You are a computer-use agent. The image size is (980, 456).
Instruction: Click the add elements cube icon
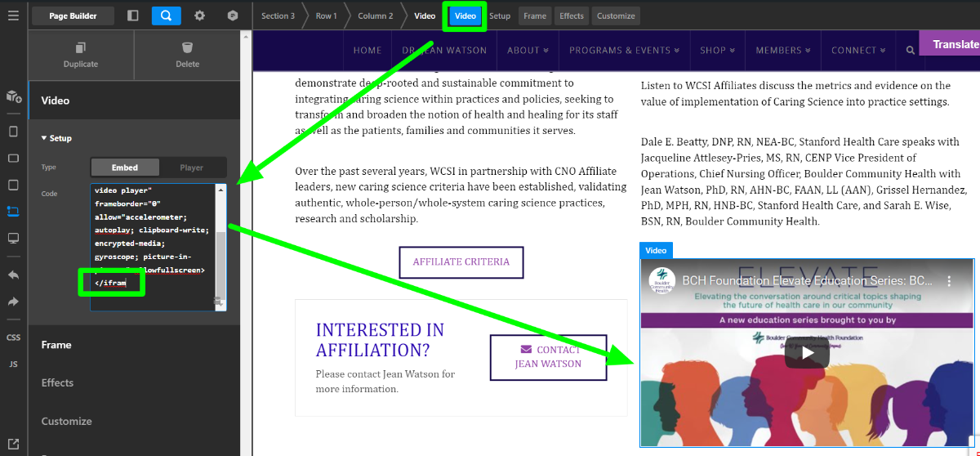coord(13,96)
